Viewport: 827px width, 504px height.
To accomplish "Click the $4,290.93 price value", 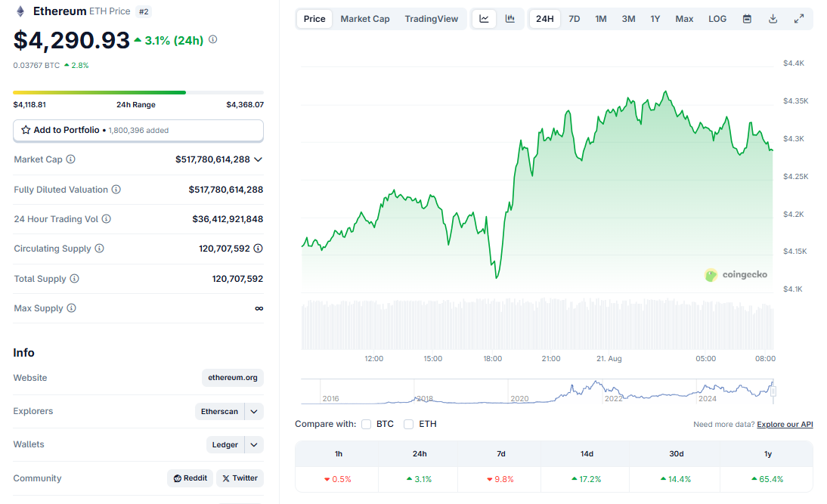I will click(x=71, y=41).
